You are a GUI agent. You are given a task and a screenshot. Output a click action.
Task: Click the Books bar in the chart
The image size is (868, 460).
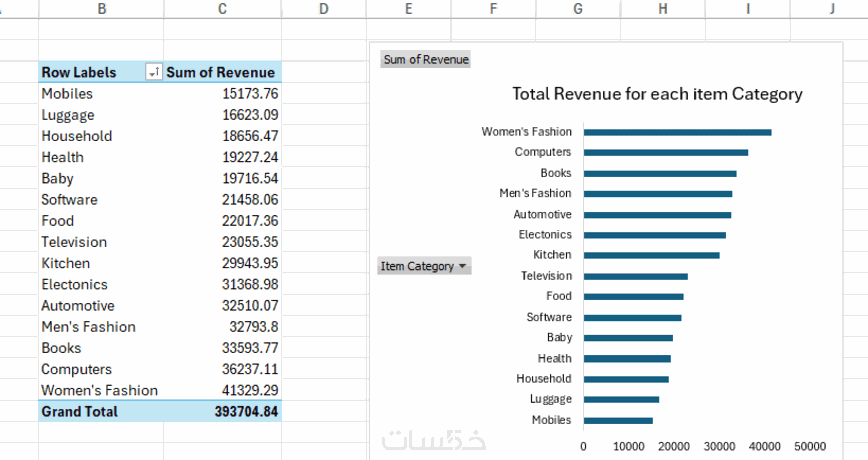pyautogui.click(x=660, y=174)
